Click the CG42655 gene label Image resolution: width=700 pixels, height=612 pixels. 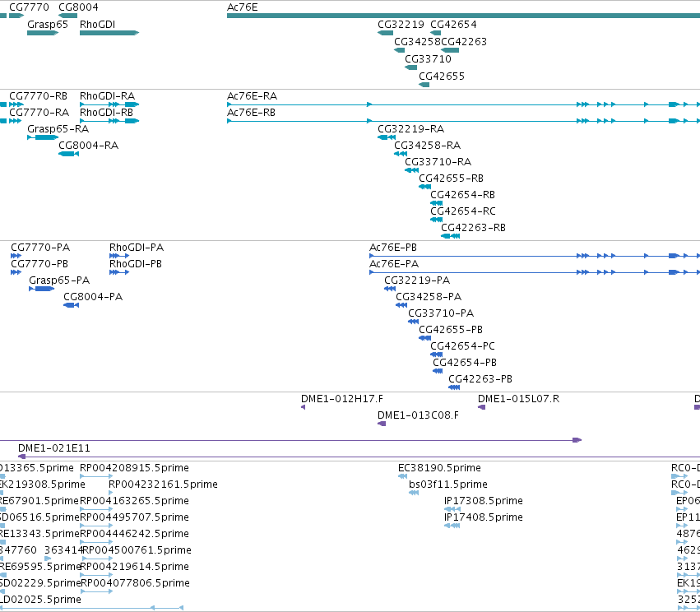(442, 76)
